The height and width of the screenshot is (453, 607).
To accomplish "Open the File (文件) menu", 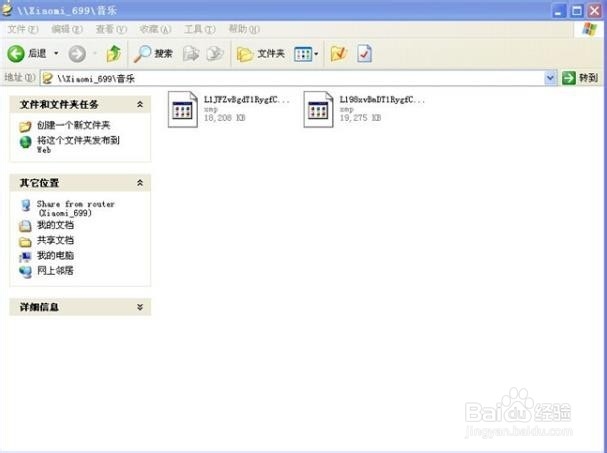I will [x=22, y=29].
